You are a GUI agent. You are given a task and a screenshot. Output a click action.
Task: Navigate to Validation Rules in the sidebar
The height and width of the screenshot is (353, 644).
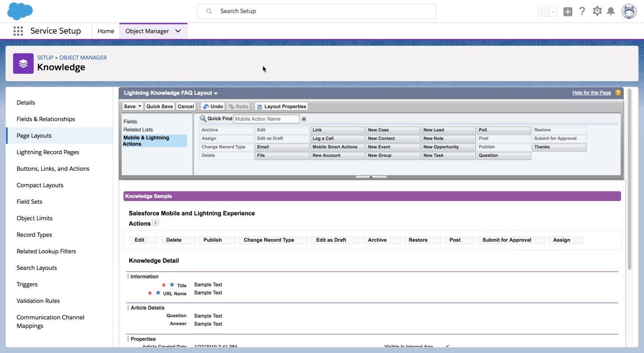38,301
